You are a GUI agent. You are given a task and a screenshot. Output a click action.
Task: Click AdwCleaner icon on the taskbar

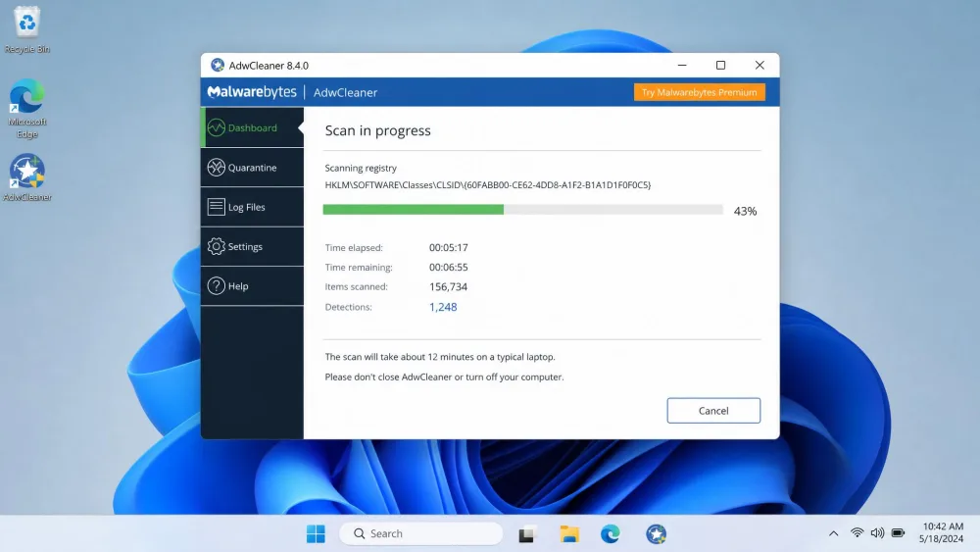click(x=657, y=534)
